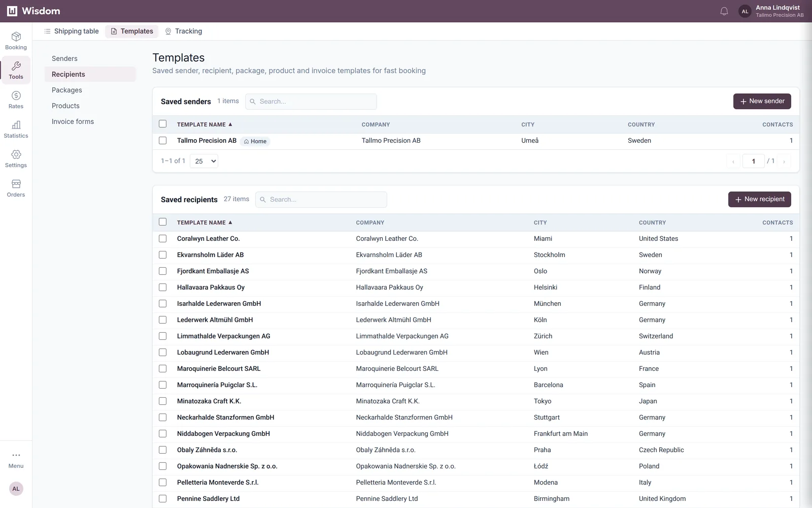
Task: Open the Obaly Záhněda s.r.o. template
Action: click(x=207, y=450)
